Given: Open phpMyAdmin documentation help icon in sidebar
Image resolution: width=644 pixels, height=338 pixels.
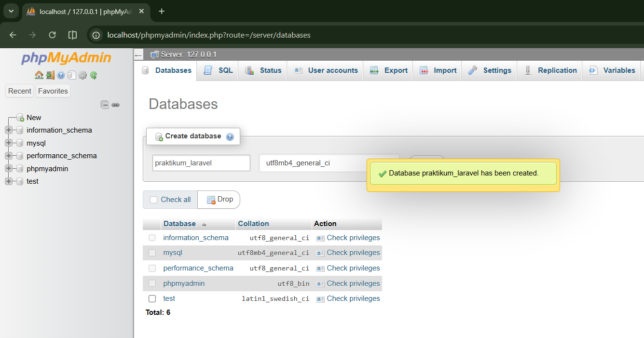Looking at the screenshot, I should (x=61, y=75).
